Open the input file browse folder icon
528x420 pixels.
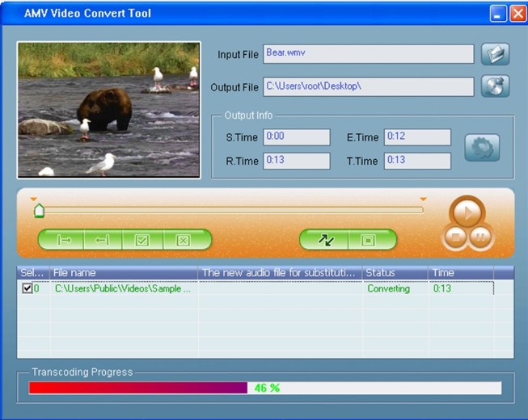(x=495, y=54)
